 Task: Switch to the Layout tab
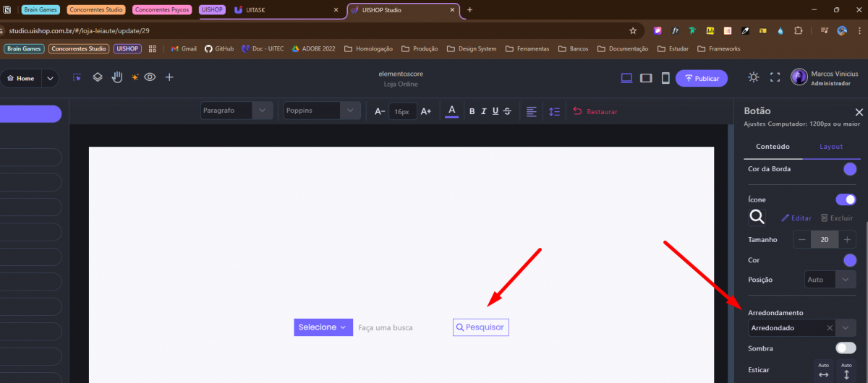(x=831, y=147)
